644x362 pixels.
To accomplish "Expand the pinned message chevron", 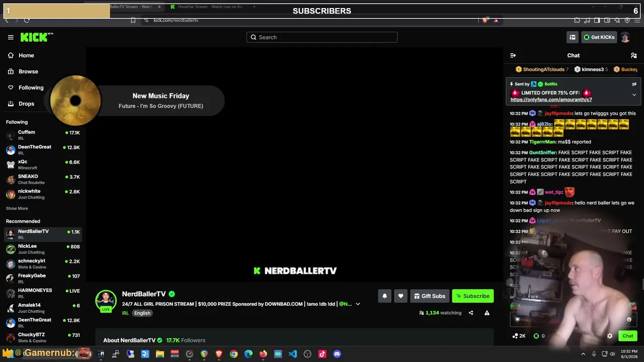I will point(634,95).
